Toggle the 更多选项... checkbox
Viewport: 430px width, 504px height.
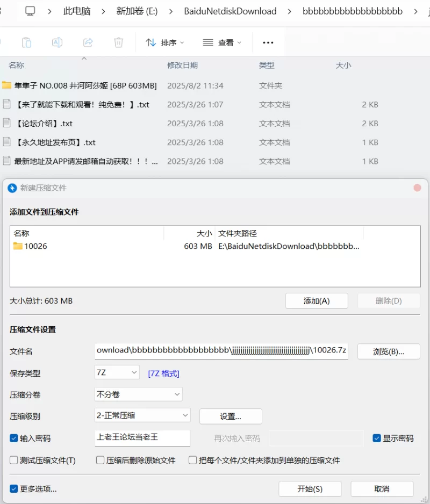[13, 489]
